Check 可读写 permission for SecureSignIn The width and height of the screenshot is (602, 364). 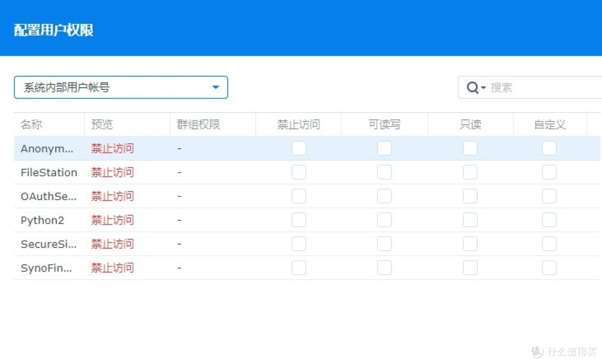tap(385, 244)
